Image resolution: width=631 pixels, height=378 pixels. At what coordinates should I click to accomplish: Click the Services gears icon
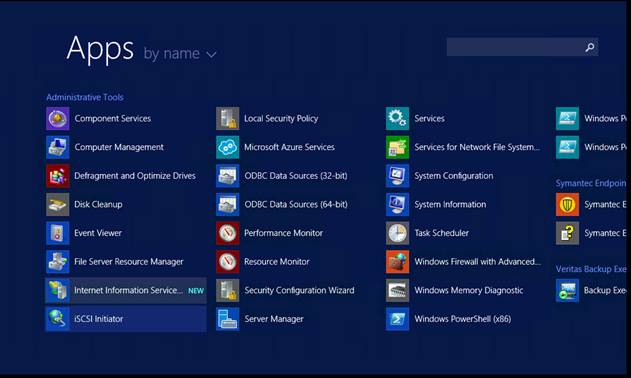pyautogui.click(x=398, y=118)
